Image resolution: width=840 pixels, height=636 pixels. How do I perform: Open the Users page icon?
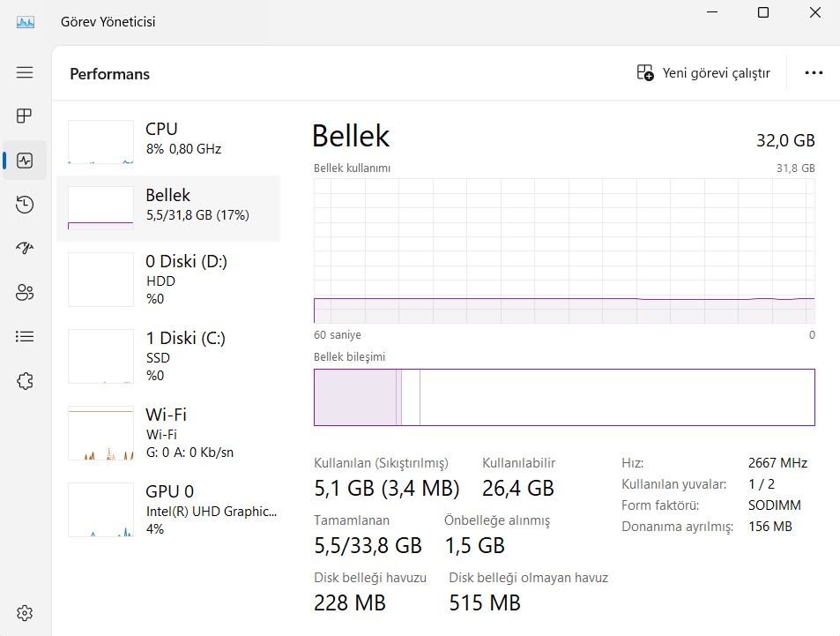(25, 292)
